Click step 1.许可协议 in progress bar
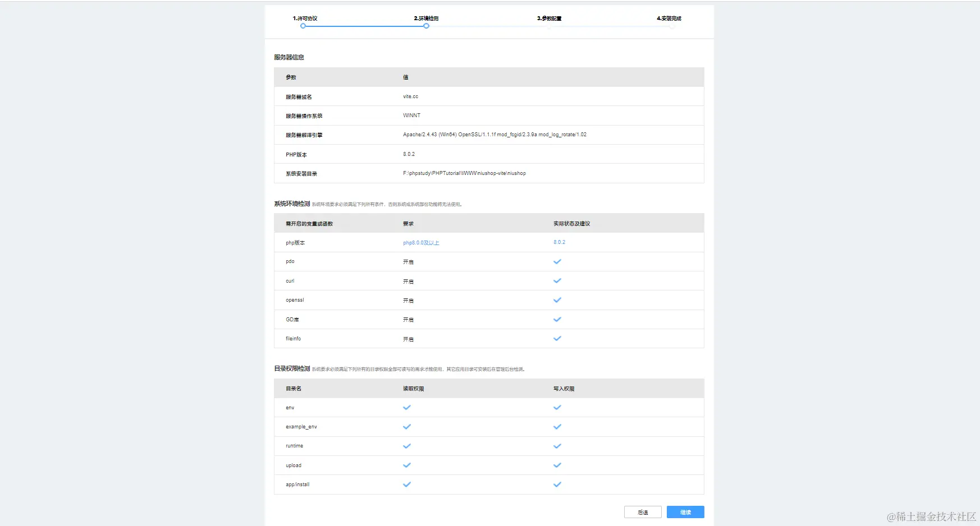This screenshot has height=526, width=980. pyautogui.click(x=305, y=19)
